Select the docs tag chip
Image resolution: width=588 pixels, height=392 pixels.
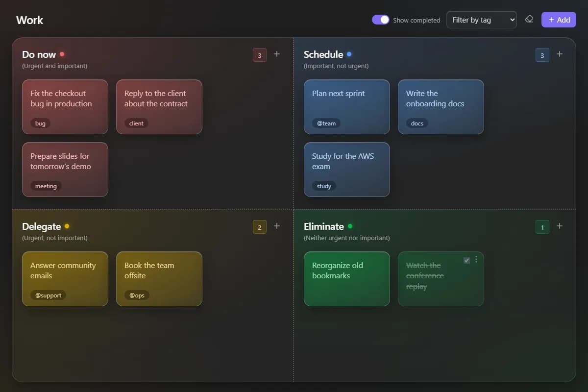coord(417,123)
